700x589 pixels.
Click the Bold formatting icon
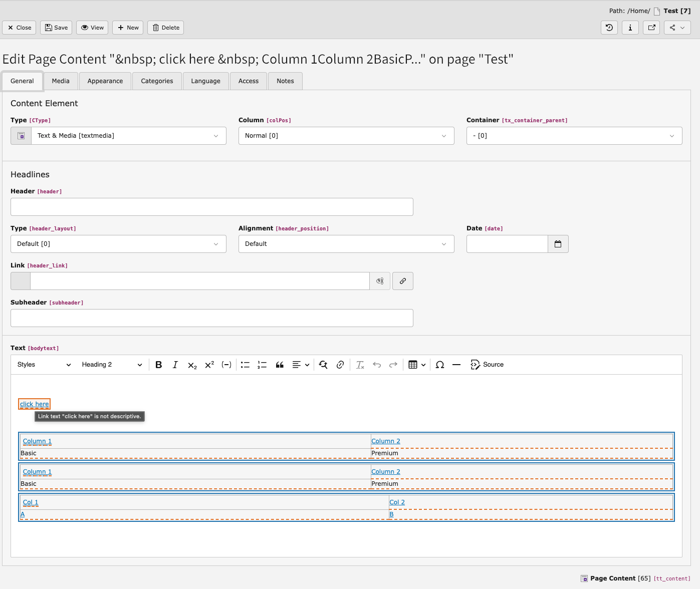(x=159, y=365)
